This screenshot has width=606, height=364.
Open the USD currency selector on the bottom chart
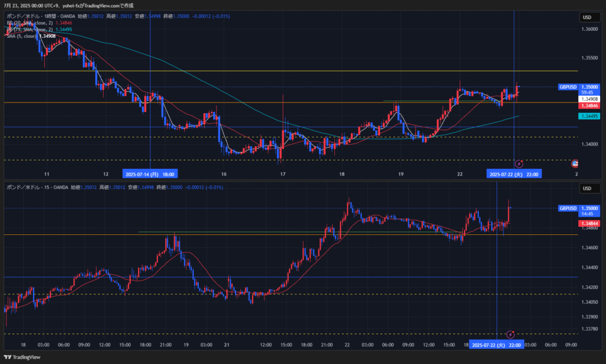pos(587,189)
